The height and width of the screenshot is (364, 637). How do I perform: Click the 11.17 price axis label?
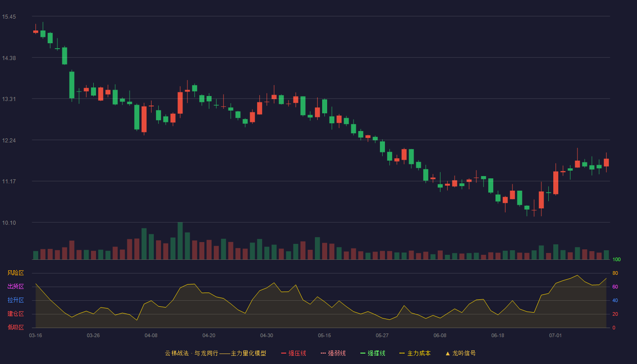point(9,182)
